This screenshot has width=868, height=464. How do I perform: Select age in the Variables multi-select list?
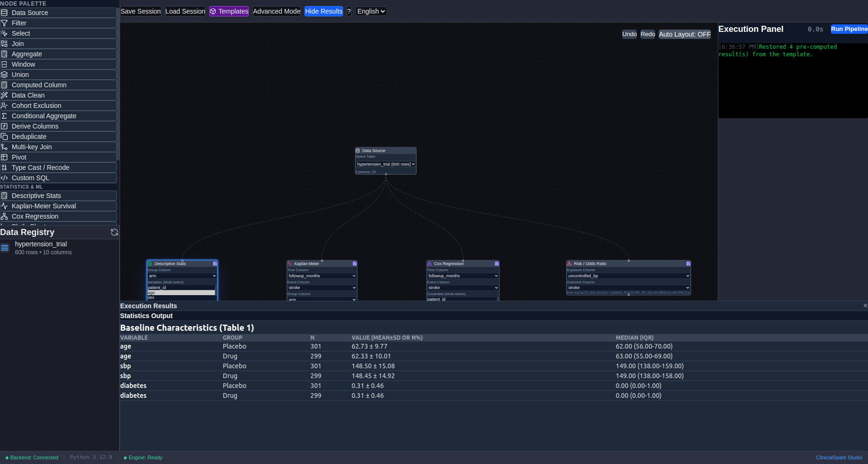pyautogui.click(x=181, y=292)
